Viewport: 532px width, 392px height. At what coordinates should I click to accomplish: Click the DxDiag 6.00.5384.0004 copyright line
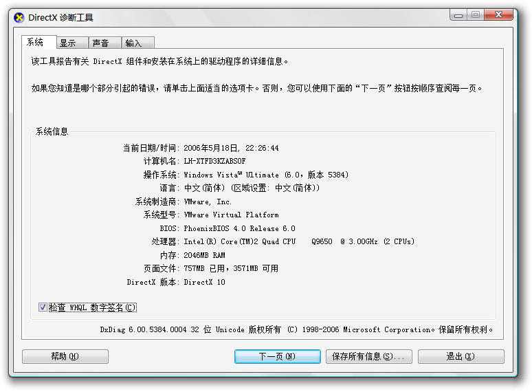(x=296, y=329)
